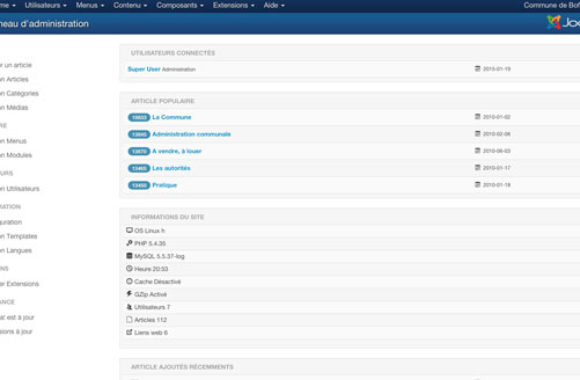
Task: Click calendar icon in Les autorités row
Action: pyautogui.click(x=477, y=168)
